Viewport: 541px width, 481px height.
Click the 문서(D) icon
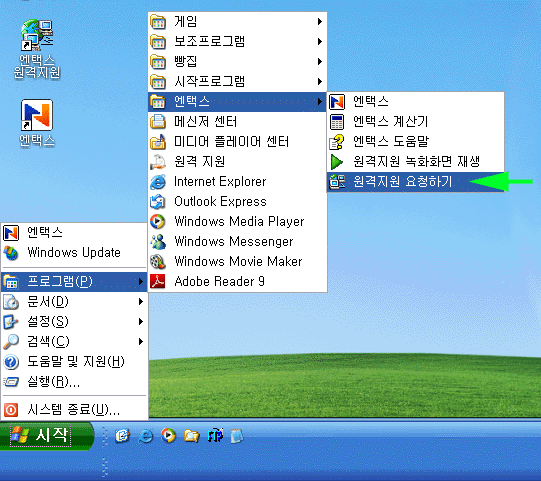tap(11, 302)
